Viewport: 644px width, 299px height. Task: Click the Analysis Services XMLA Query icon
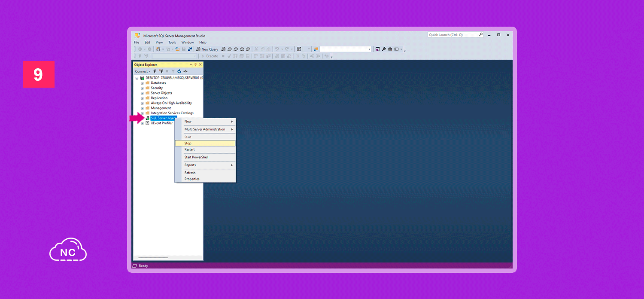click(242, 49)
